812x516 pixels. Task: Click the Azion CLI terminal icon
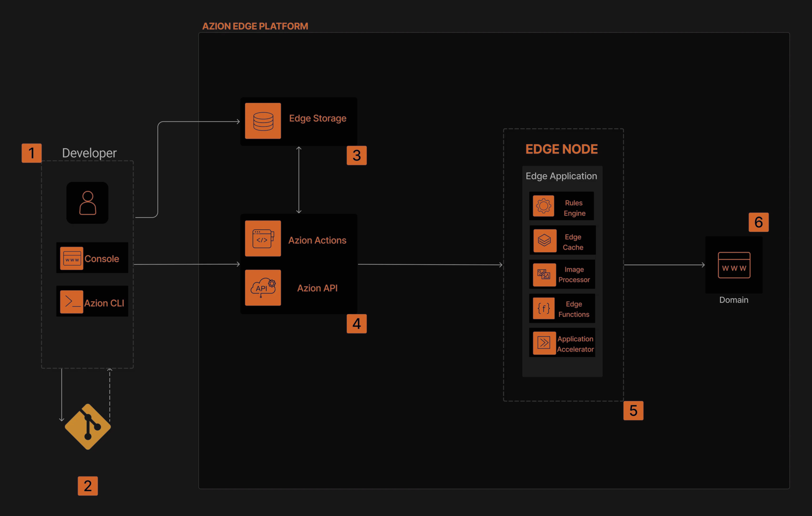(x=71, y=302)
